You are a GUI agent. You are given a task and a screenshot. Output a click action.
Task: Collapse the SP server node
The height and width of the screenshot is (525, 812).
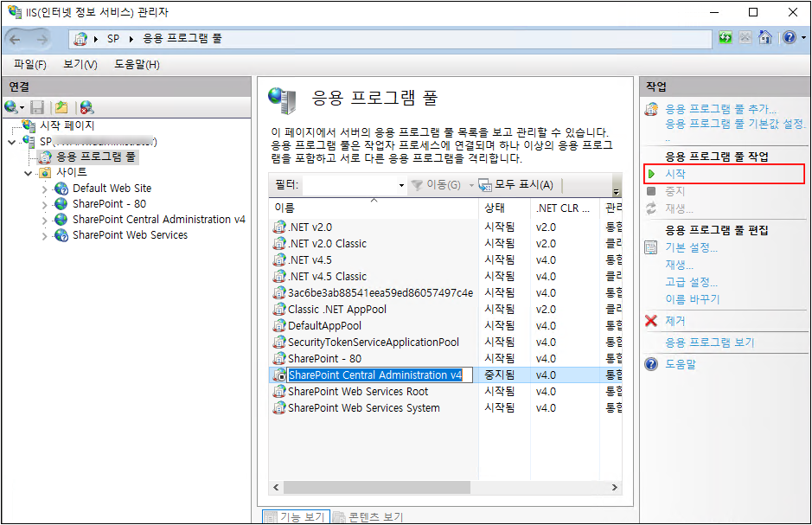[x=12, y=142]
